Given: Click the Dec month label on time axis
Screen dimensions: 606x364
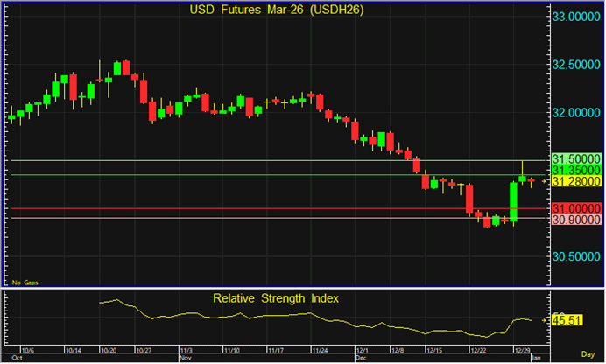Looking at the screenshot, I should coord(361,359).
